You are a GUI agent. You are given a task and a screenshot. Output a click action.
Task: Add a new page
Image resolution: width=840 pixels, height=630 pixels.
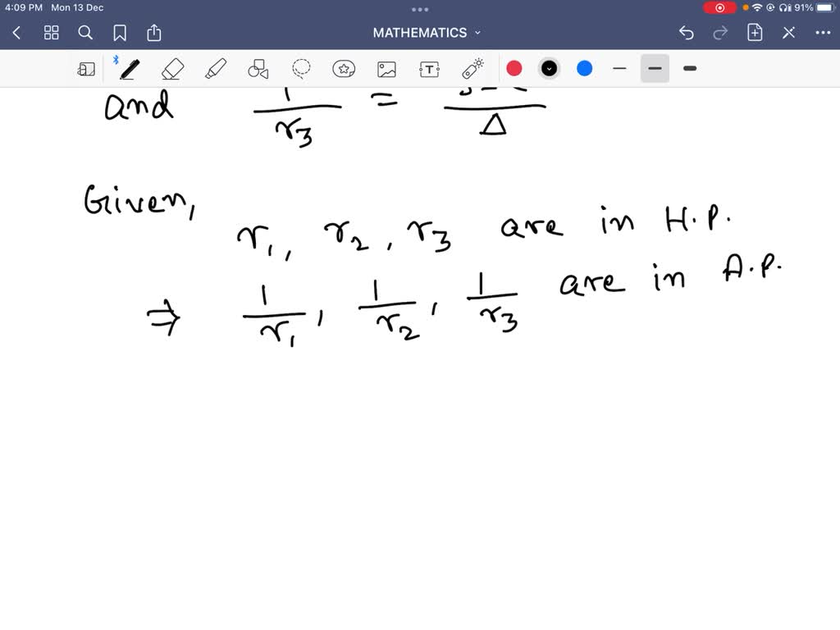[x=754, y=32]
